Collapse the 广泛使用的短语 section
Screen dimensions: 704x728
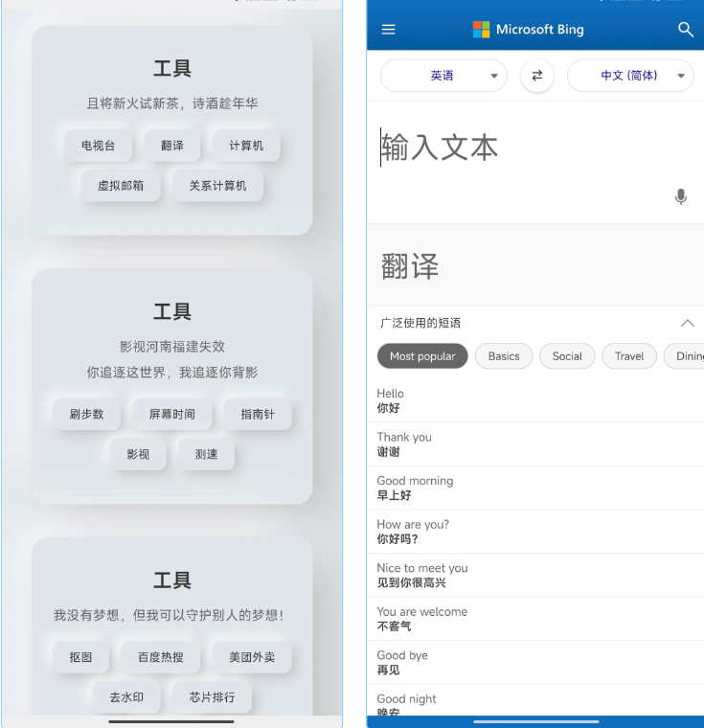coord(687,323)
